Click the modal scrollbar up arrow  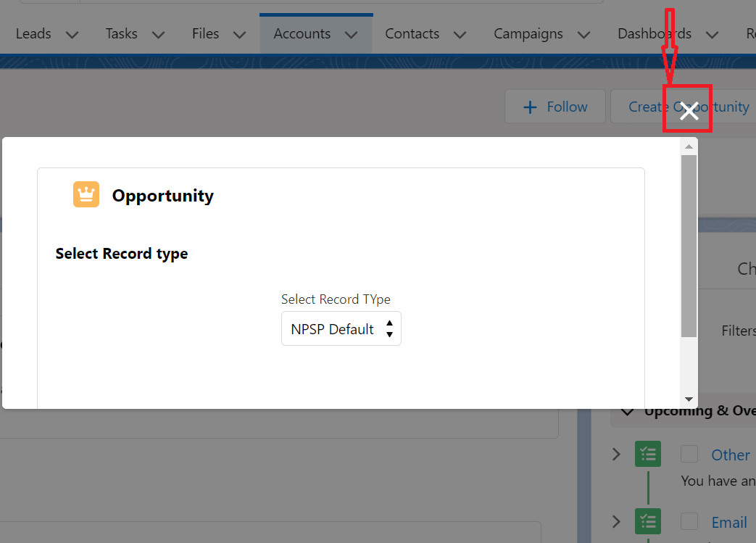(x=689, y=146)
